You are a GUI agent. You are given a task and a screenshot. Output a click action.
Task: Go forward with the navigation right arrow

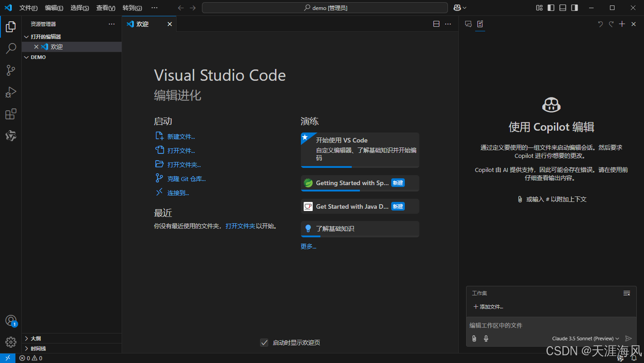(193, 8)
